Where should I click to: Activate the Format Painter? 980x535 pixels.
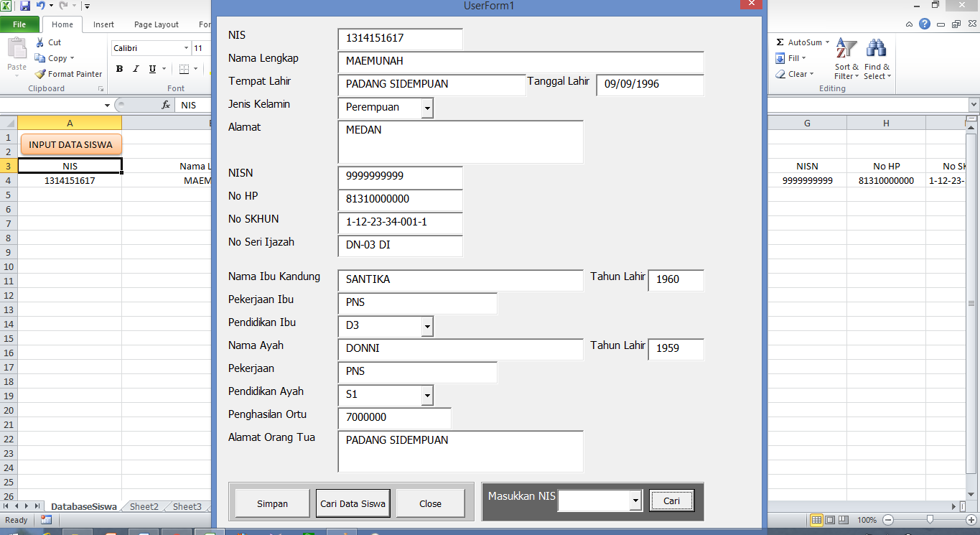point(68,73)
